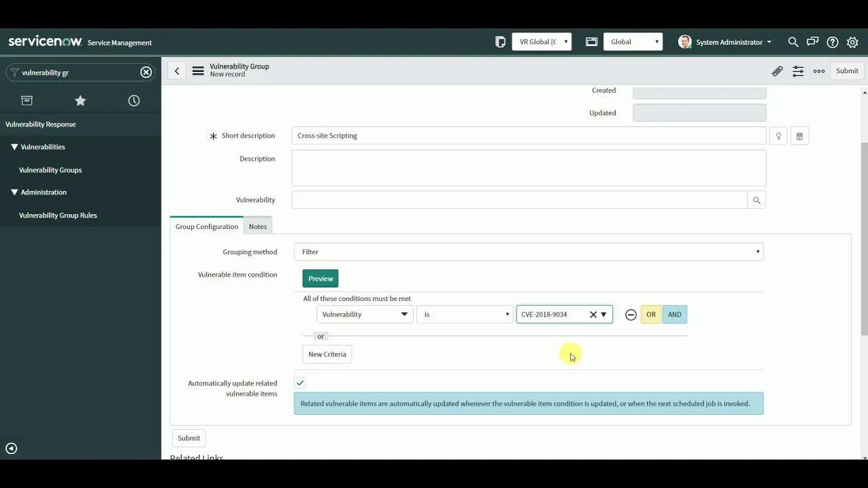Open global search magnifier icon

793,42
